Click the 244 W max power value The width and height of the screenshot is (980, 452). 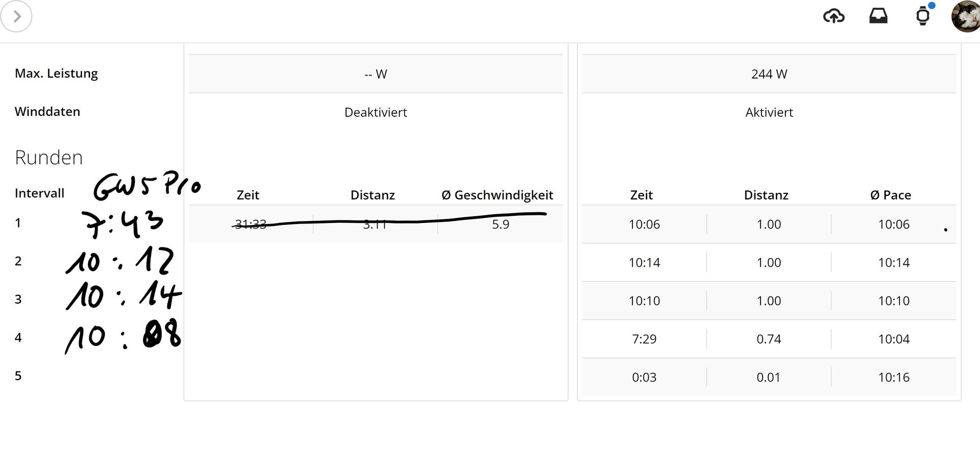[x=769, y=74]
